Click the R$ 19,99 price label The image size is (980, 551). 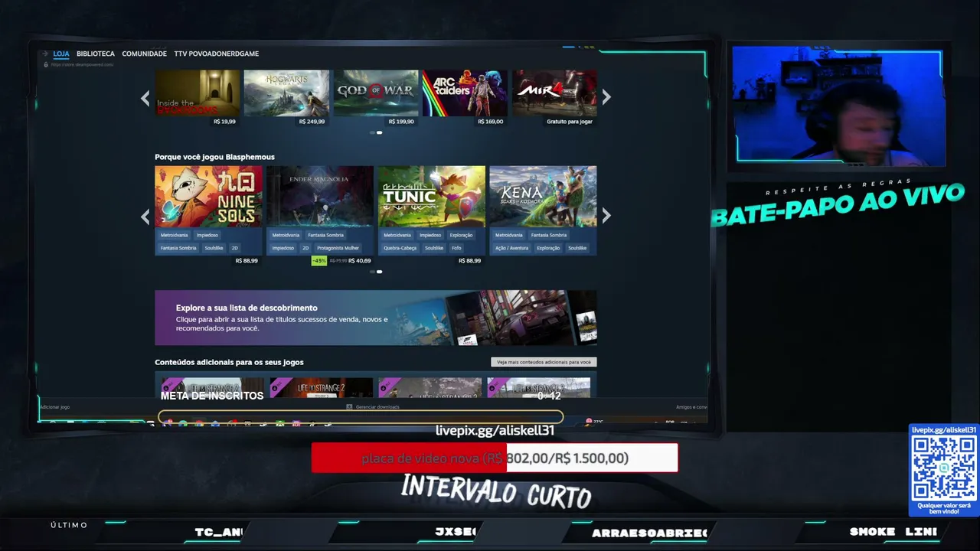[224, 122]
